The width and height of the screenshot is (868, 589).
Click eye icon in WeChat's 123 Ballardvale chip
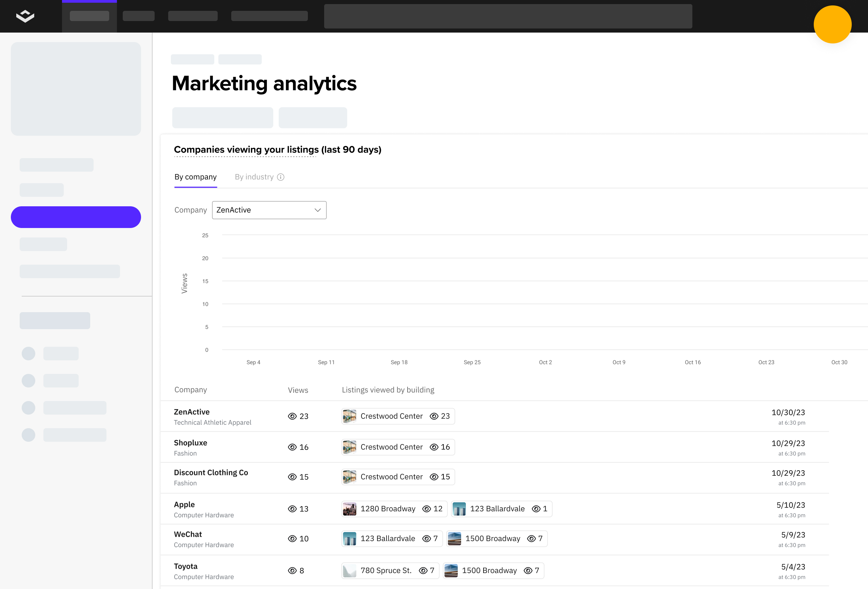427,538
